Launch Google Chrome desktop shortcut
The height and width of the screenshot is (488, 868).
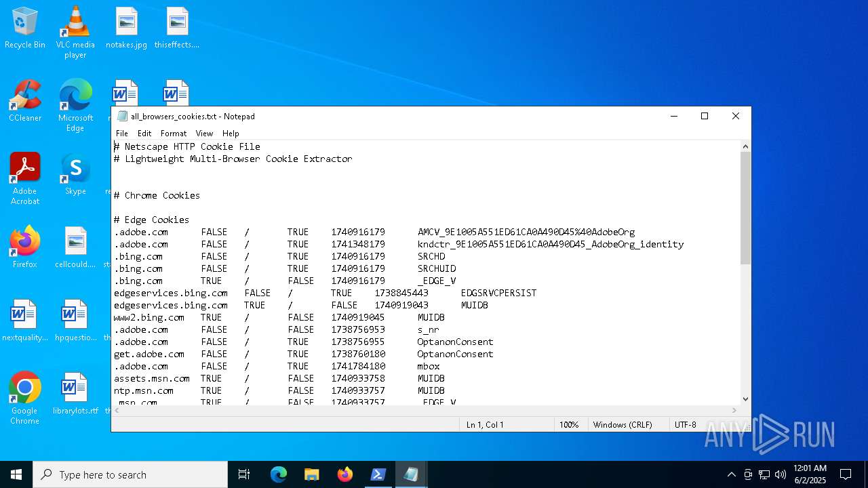pyautogui.click(x=25, y=399)
